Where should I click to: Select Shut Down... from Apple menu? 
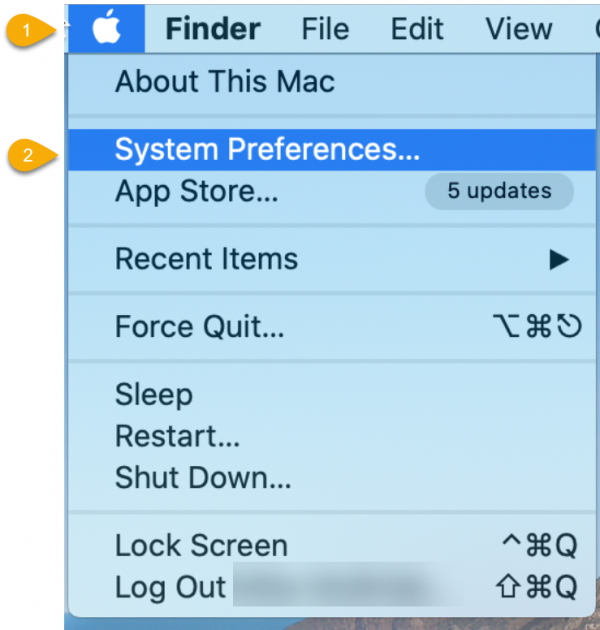203,477
